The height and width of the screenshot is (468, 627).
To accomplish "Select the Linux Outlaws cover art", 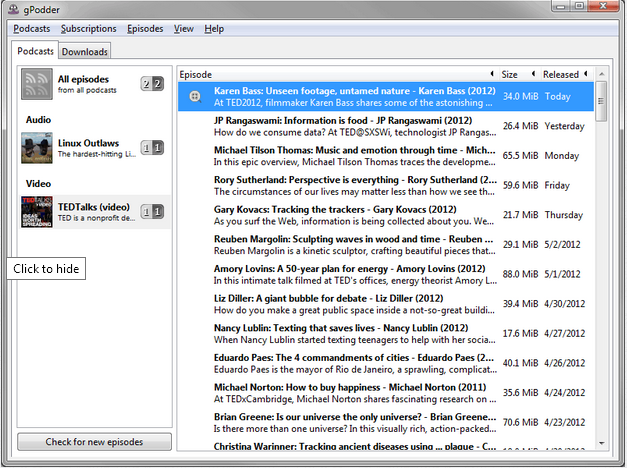I will click(37, 148).
